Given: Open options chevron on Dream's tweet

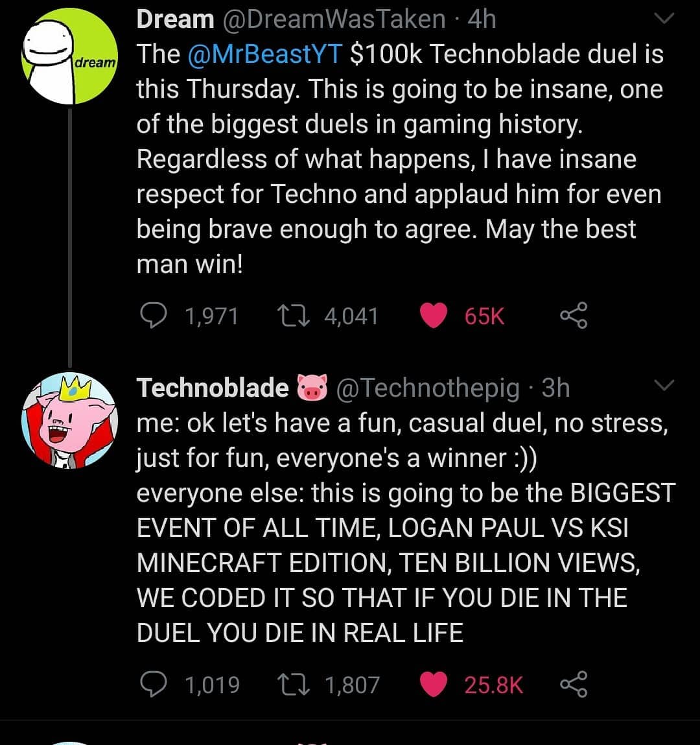Looking at the screenshot, I should 664,18.
